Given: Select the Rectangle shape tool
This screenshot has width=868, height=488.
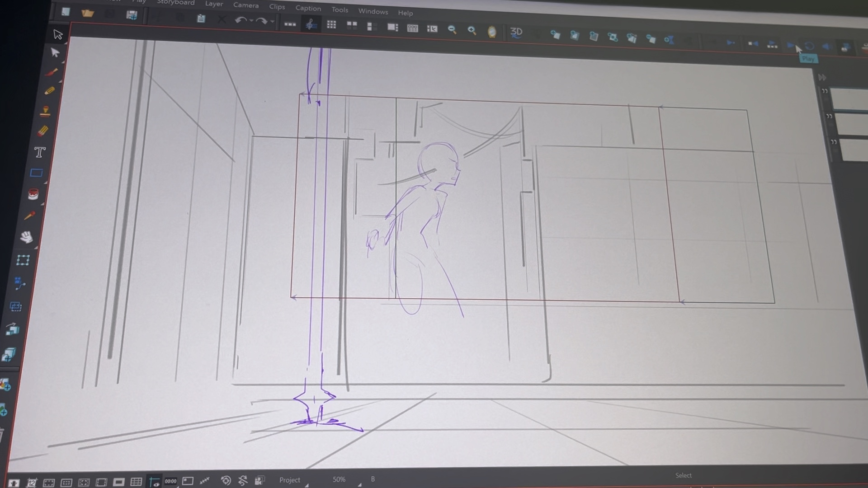Looking at the screenshot, I should 36,173.
